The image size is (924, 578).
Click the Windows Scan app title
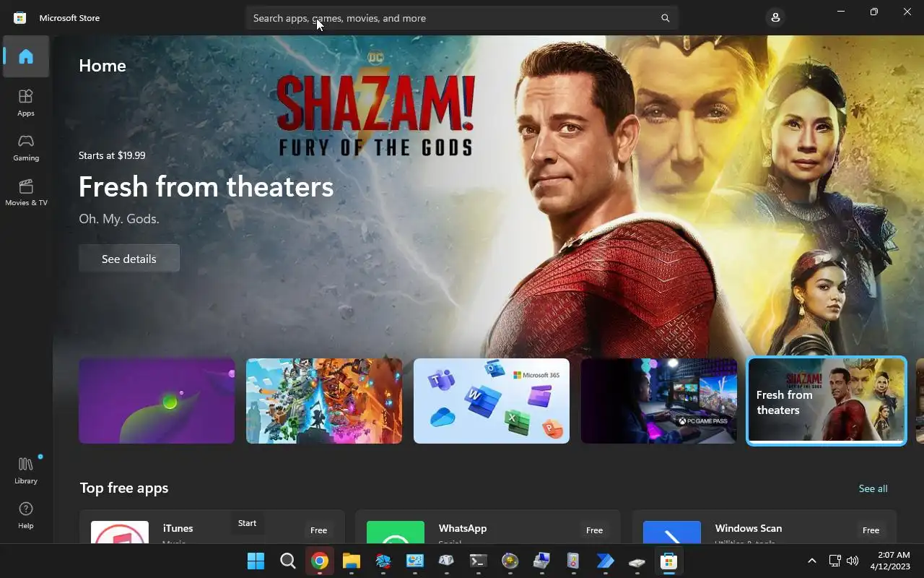(749, 528)
